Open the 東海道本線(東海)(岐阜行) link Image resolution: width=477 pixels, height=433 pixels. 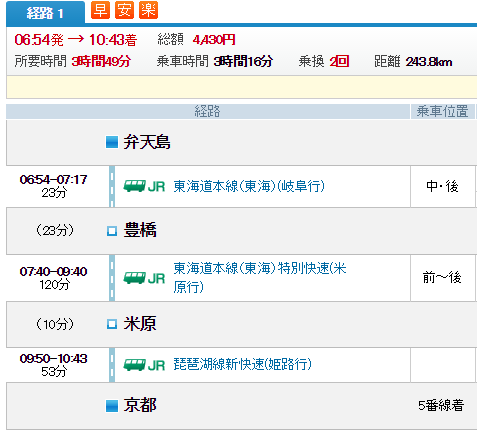249,186
